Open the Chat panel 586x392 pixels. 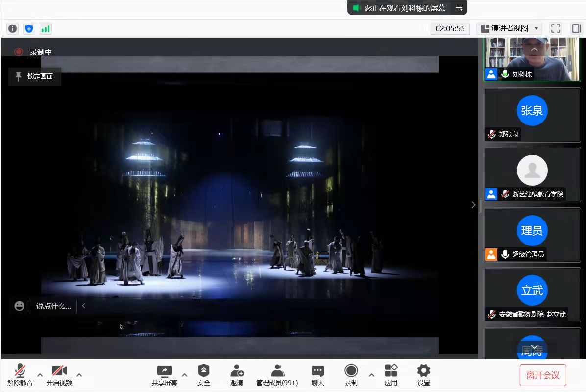pyautogui.click(x=318, y=375)
